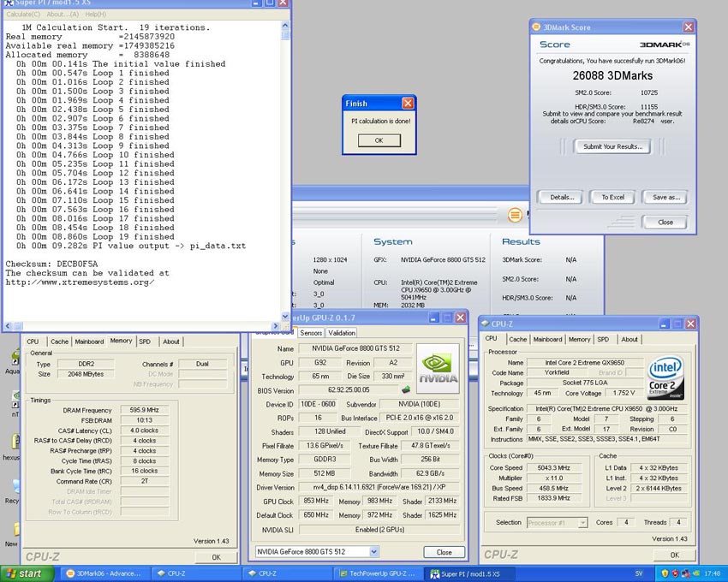
Task: Open Mainboard tab in processor CPU-Z window
Action: tap(547, 339)
